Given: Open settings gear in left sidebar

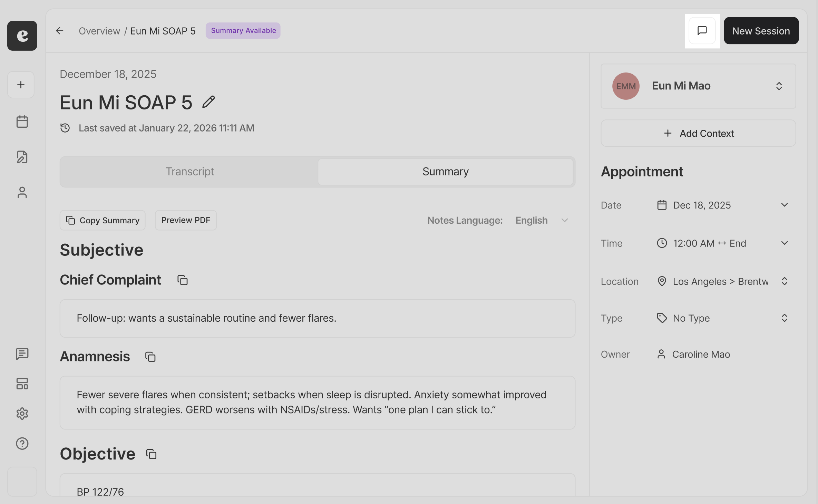Looking at the screenshot, I should click(x=22, y=414).
